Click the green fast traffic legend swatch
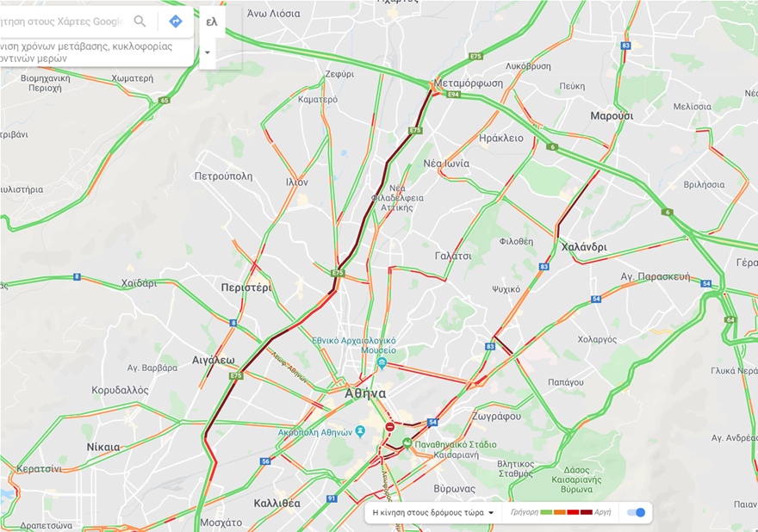758x532 pixels. click(546, 513)
